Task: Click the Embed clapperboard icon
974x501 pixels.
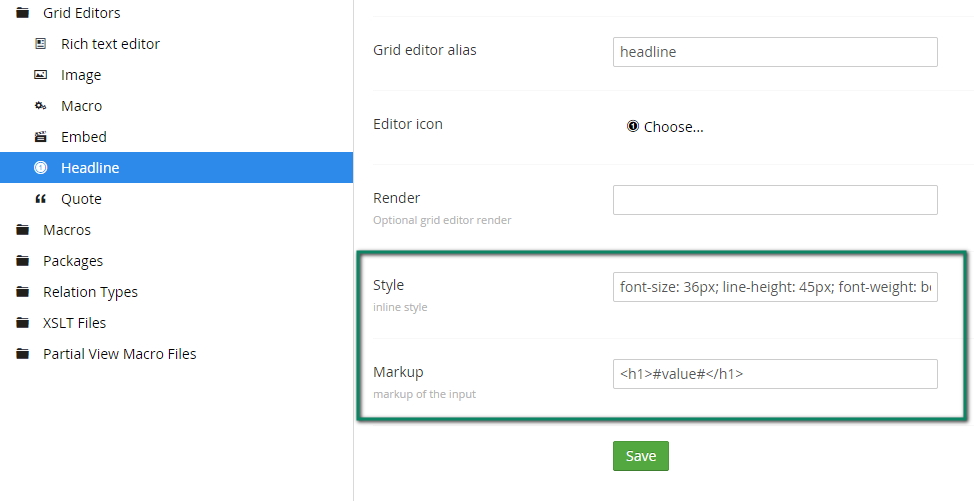Action: pos(40,137)
